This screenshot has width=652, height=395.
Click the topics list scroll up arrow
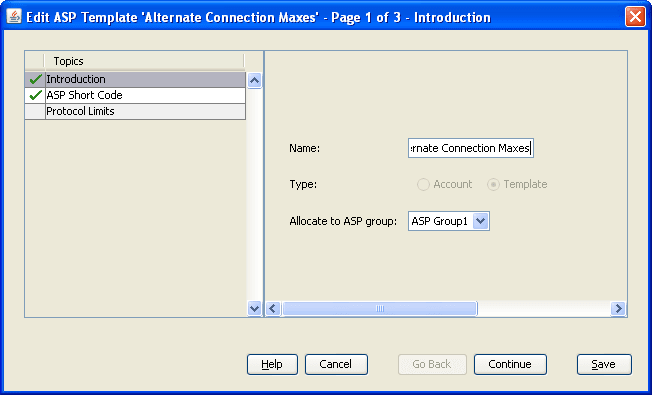(x=254, y=80)
